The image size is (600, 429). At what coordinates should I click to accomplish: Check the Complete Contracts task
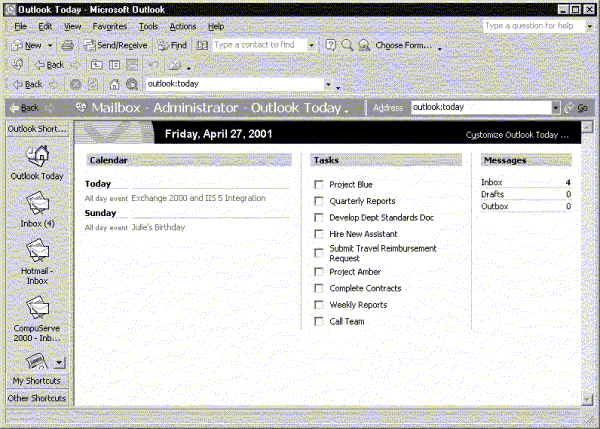pos(318,288)
